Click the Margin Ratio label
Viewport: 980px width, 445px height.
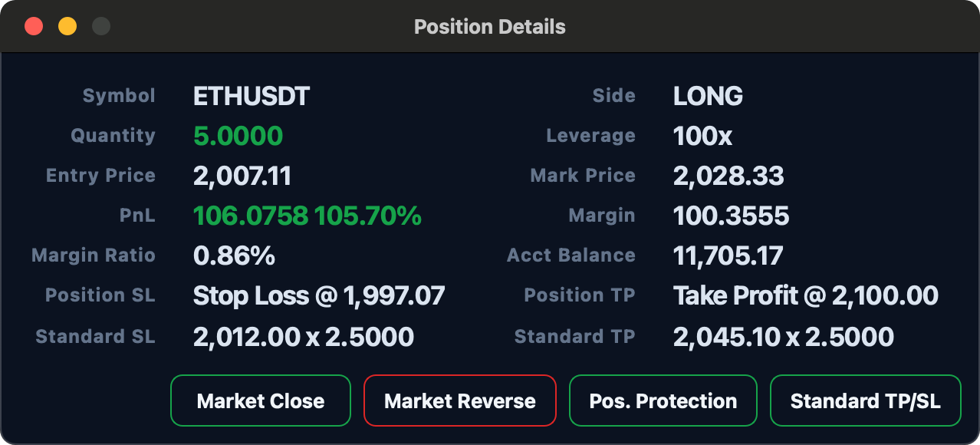(x=94, y=255)
